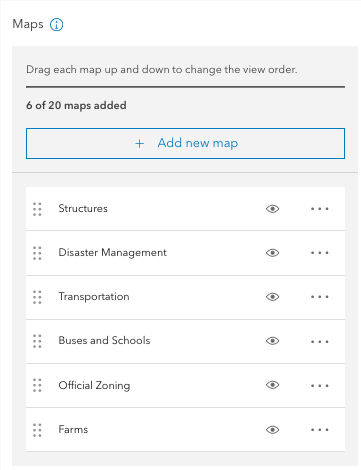This screenshot has width=361, height=470.
Task: Open the more options menu for Farms
Action: pos(320,430)
